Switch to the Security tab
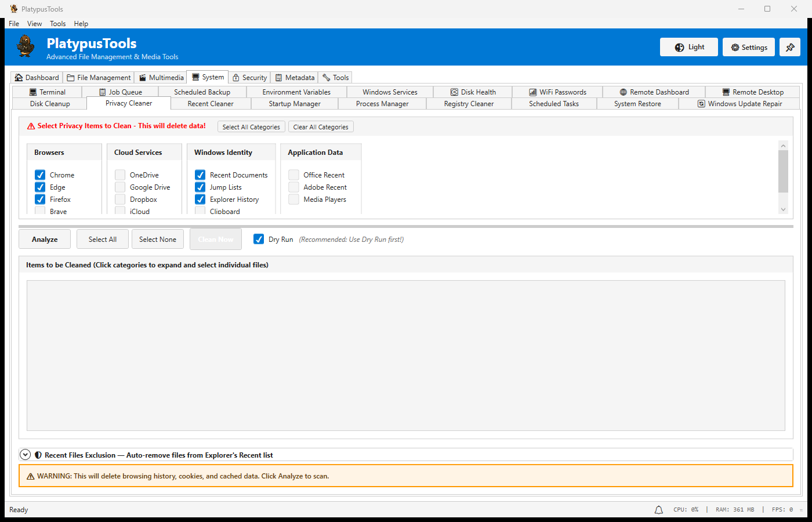 pos(249,78)
